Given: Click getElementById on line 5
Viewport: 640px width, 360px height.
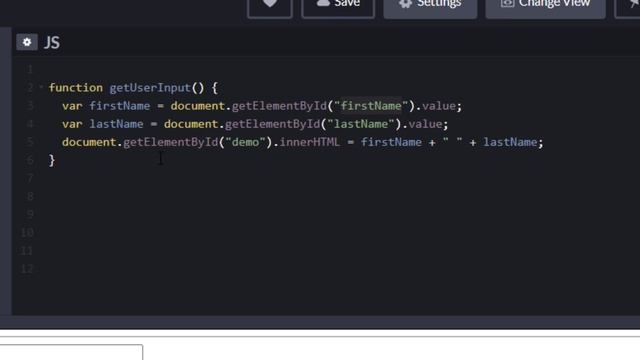Looking at the screenshot, I should (171, 142).
